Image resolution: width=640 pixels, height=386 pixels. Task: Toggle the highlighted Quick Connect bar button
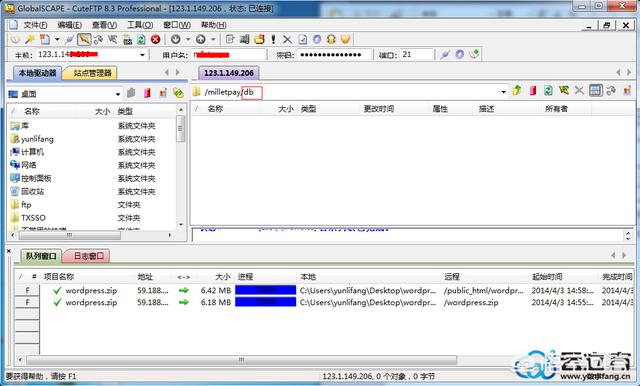pos(84,40)
